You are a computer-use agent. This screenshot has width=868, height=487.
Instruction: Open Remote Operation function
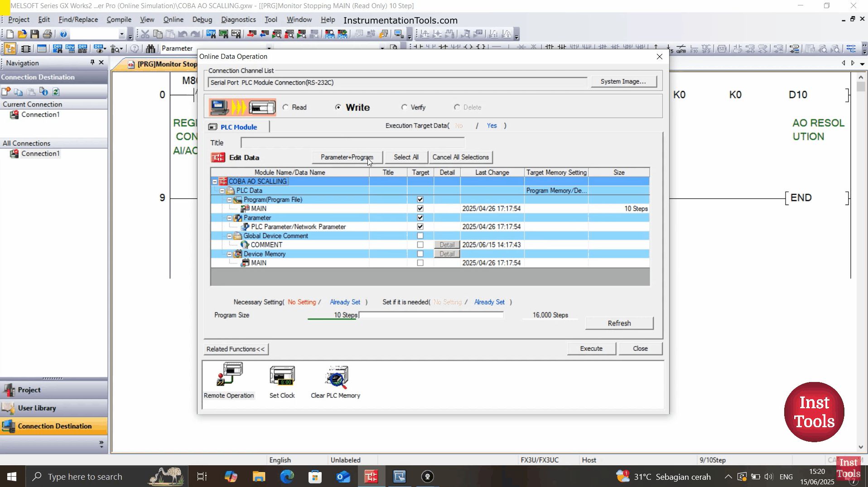point(229,381)
